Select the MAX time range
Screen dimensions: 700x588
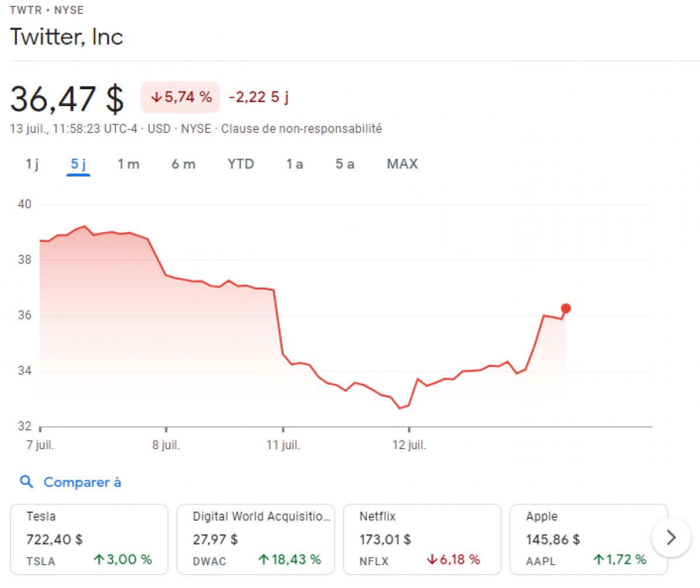coord(402,164)
